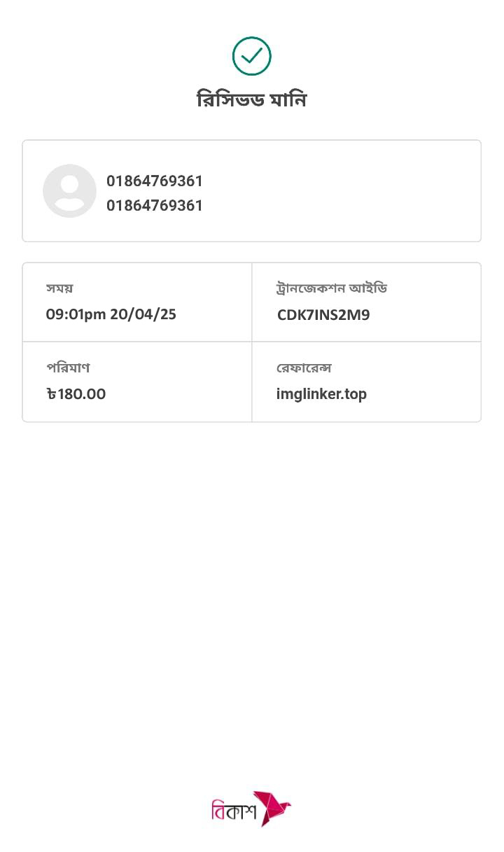Select the first 01864769361 line
504x852 pixels.
(x=155, y=181)
